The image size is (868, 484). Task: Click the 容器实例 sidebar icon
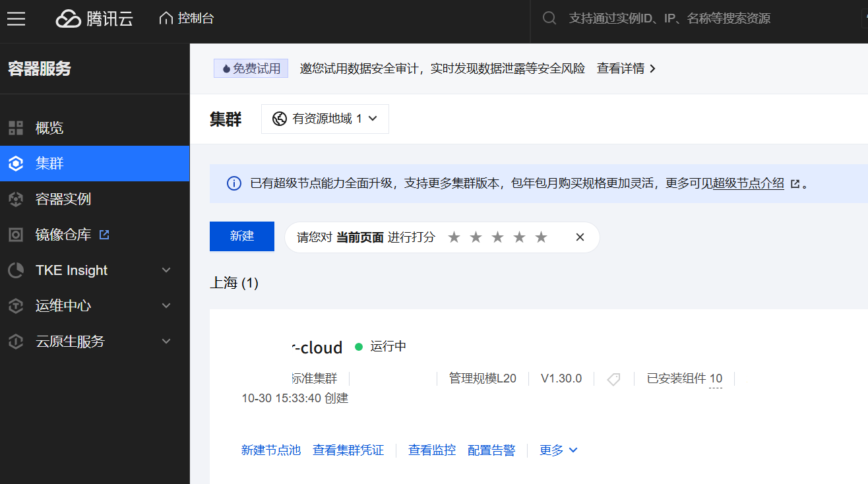16,199
